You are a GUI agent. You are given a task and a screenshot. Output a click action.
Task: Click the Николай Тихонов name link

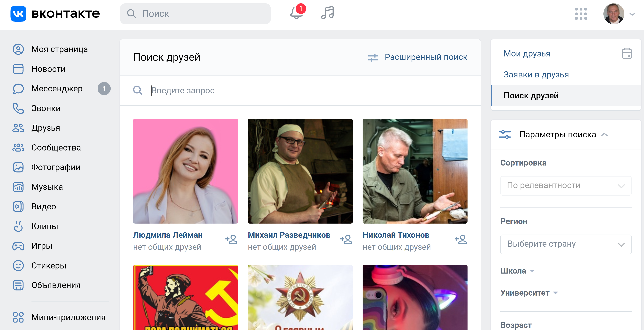coord(396,235)
